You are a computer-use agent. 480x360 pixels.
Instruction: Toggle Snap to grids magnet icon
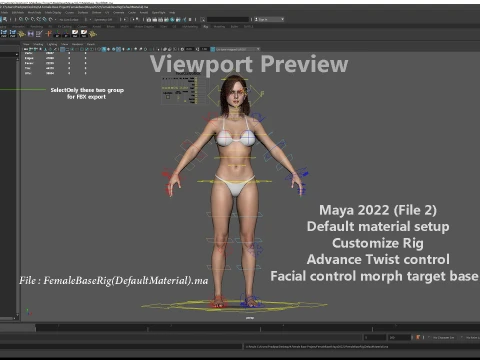coord(21,19)
